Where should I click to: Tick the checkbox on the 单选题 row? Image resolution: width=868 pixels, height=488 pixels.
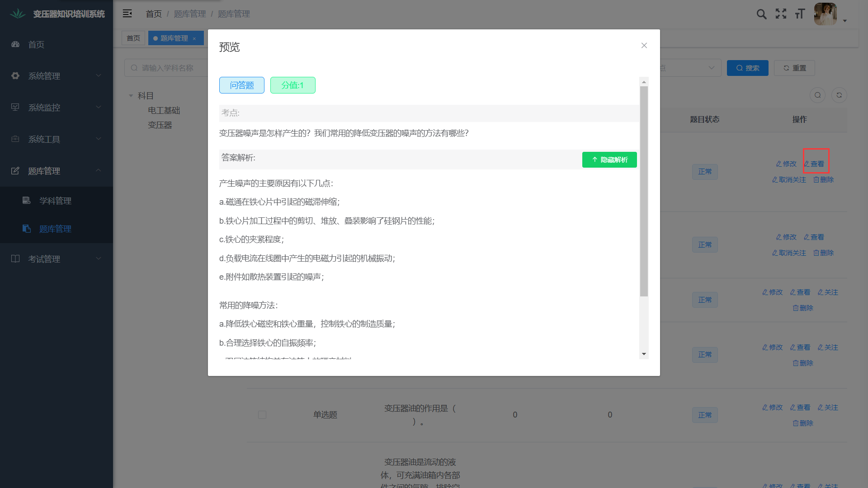pos(262,415)
